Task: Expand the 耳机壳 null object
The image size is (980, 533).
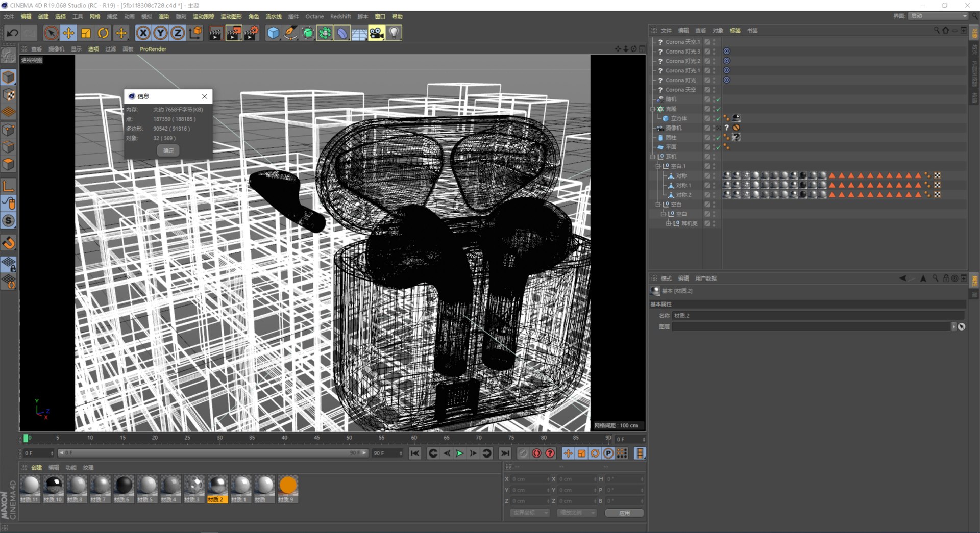Action: click(668, 223)
